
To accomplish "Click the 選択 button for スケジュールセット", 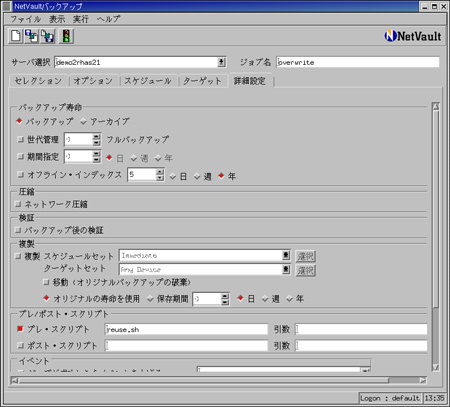I will pos(306,256).
